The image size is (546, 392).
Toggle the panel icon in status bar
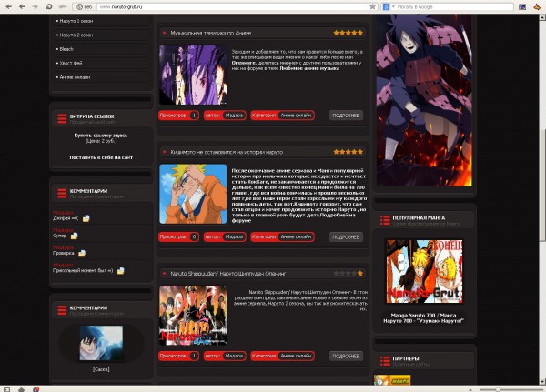point(6,389)
